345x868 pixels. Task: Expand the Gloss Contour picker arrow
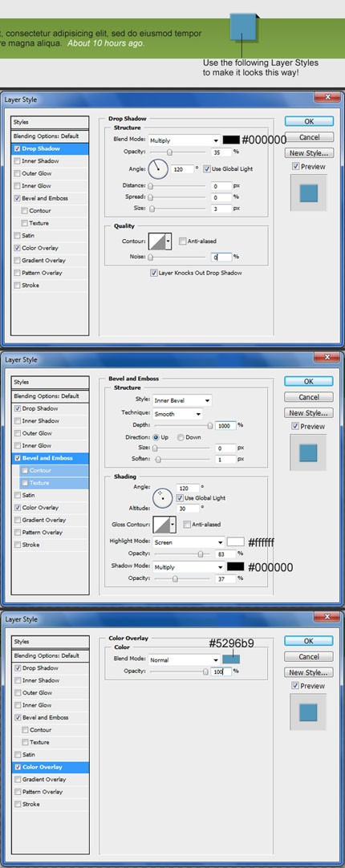point(172,524)
